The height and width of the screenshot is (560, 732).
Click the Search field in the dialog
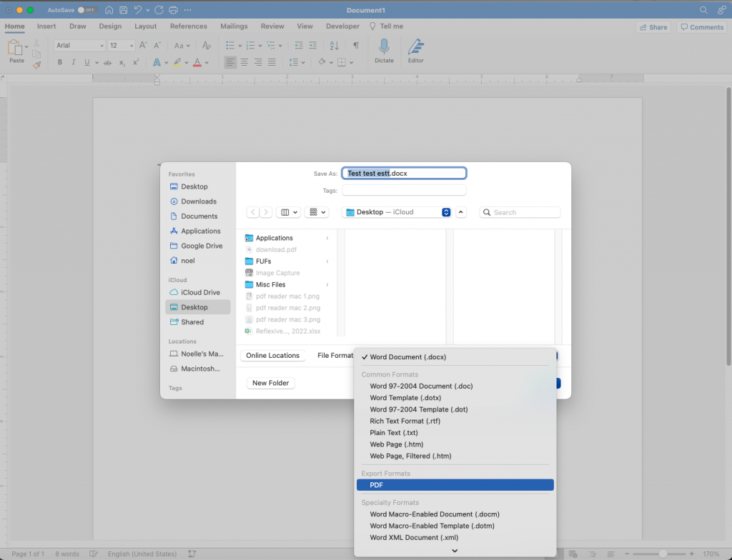[520, 212]
